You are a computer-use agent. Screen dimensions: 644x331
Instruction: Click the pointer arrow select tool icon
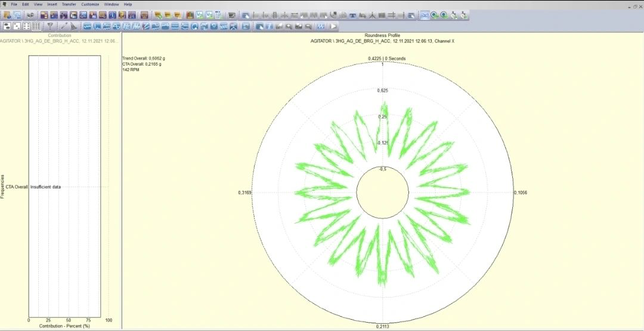point(259,26)
